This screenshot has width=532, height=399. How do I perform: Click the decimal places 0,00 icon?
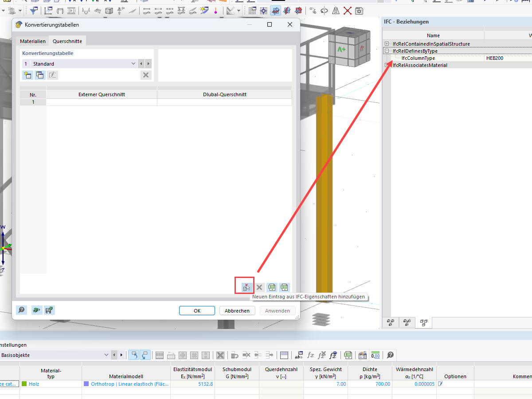click(376, 355)
